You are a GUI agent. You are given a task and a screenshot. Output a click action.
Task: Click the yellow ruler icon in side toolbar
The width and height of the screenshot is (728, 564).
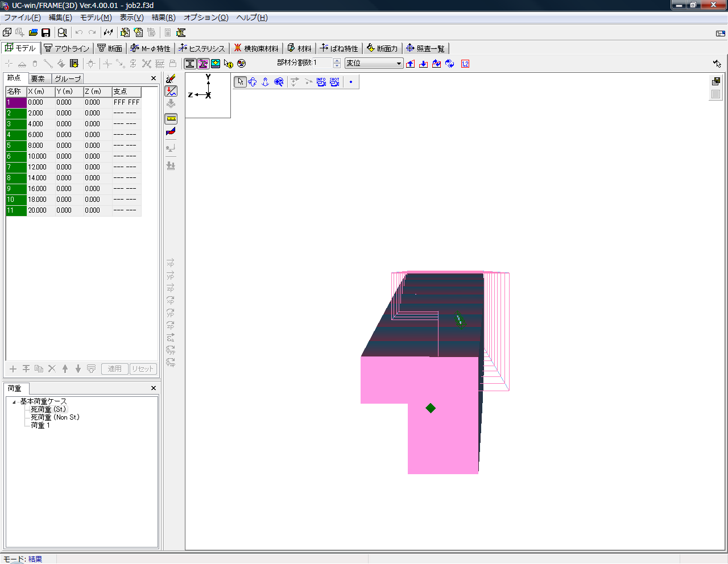click(x=171, y=119)
